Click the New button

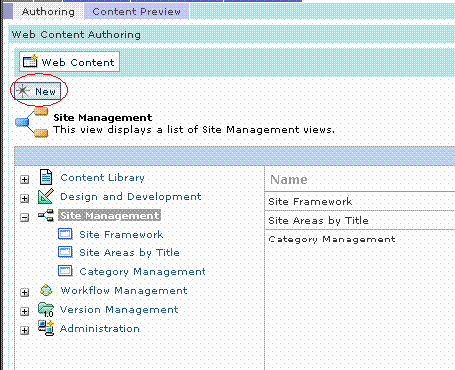(x=38, y=91)
